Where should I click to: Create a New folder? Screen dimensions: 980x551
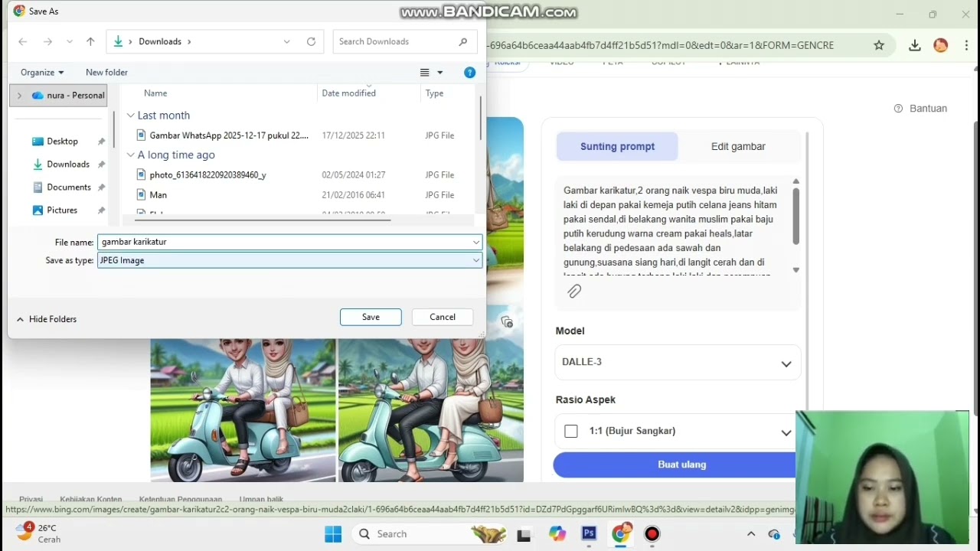tap(106, 72)
